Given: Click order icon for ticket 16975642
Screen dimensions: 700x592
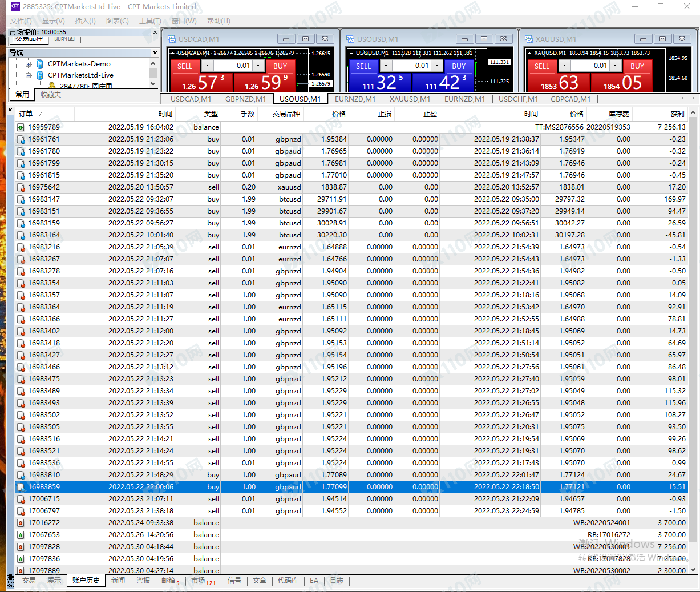Looking at the screenshot, I should (x=21, y=187).
